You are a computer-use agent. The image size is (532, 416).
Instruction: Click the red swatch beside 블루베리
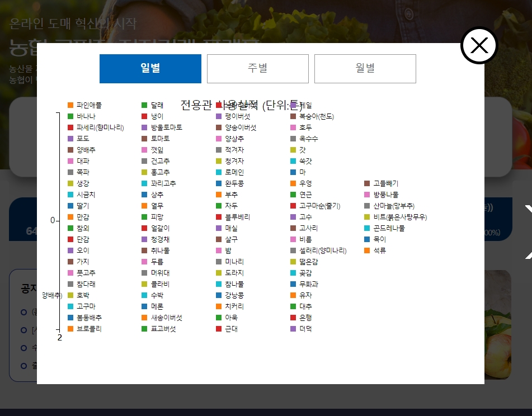(219, 217)
